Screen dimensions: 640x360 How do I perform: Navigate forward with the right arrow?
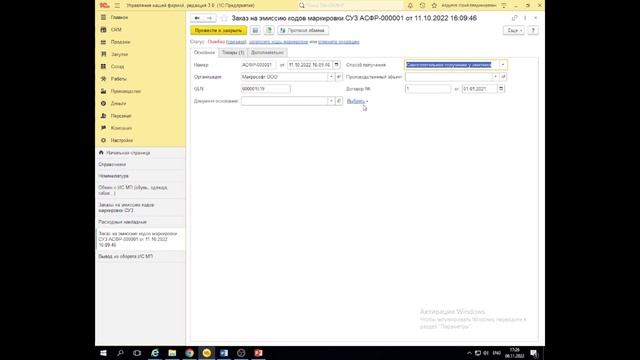[x=209, y=18]
